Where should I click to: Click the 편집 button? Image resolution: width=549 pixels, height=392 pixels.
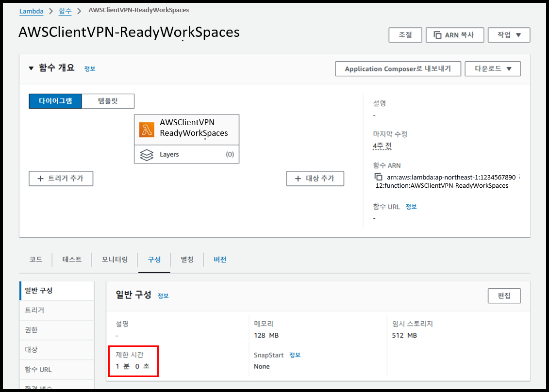[x=504, y=296]
